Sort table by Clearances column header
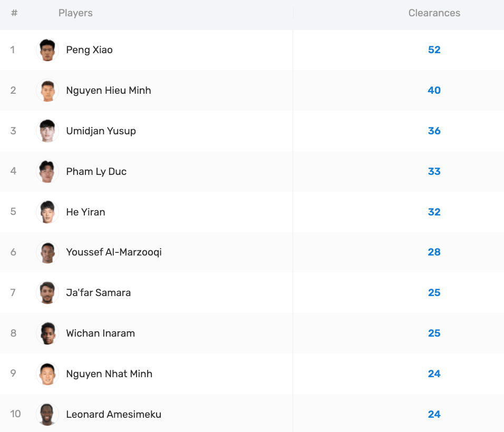The height and width of the screenshot is (432, 504). point(434,13)
